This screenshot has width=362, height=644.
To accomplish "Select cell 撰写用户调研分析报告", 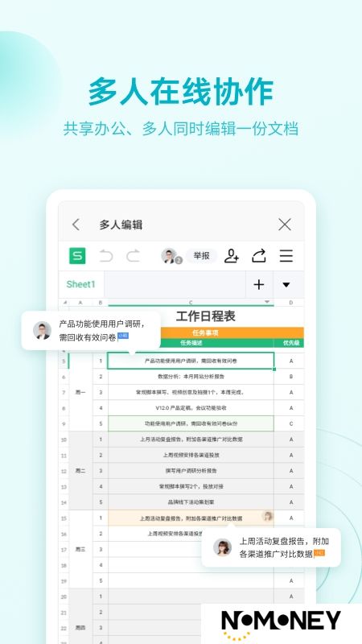I will pos(191,470).
